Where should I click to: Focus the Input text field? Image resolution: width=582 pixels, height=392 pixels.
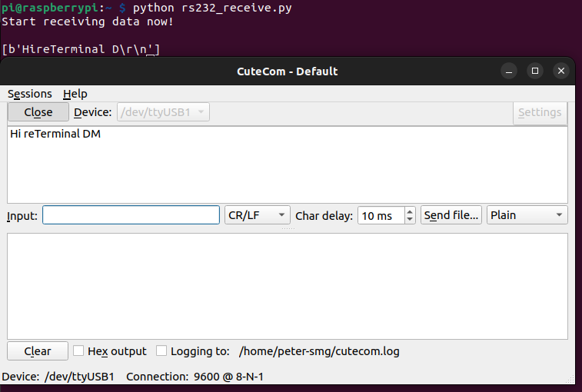tap(131, 215)
